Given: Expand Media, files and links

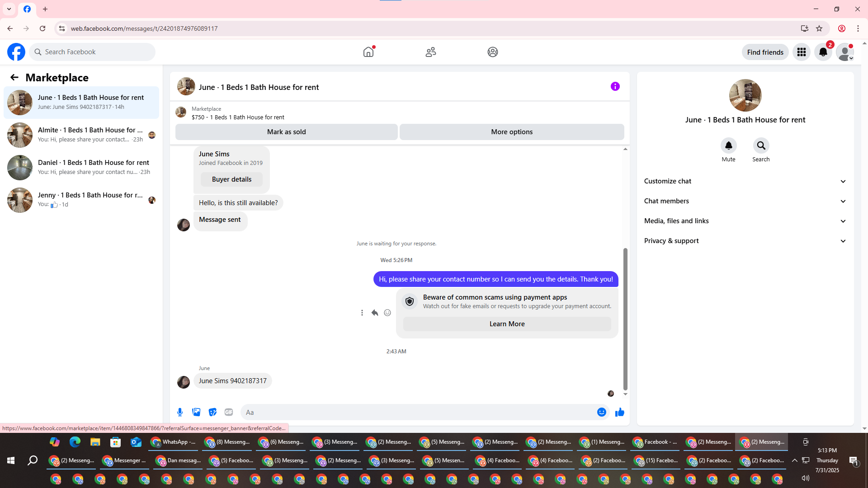Looking at the screenshot, I should [745, 221].
